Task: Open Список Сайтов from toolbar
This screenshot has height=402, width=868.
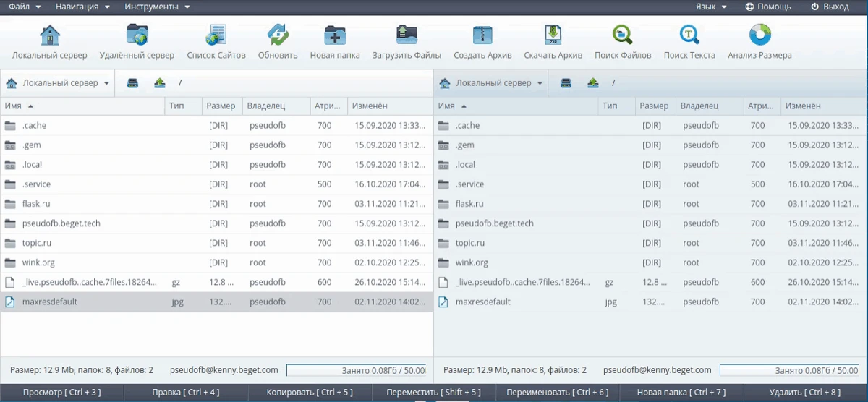Action: 216,35
